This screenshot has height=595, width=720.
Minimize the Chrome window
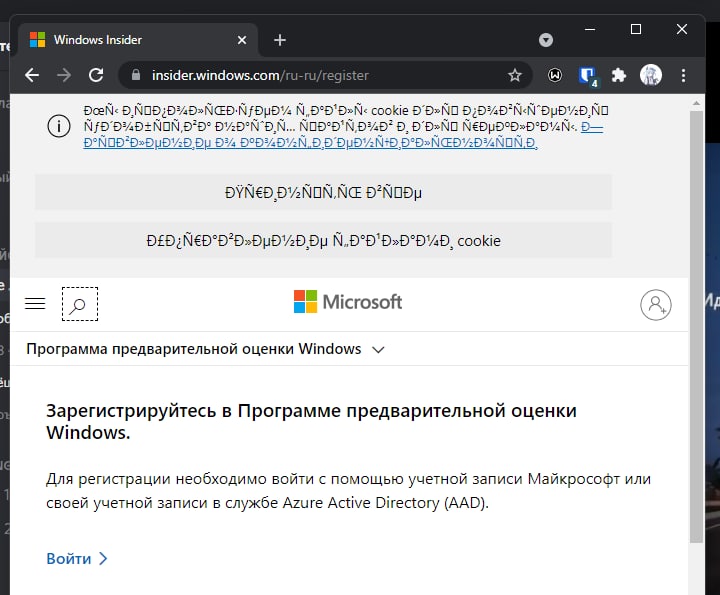(x=590, y=29)
